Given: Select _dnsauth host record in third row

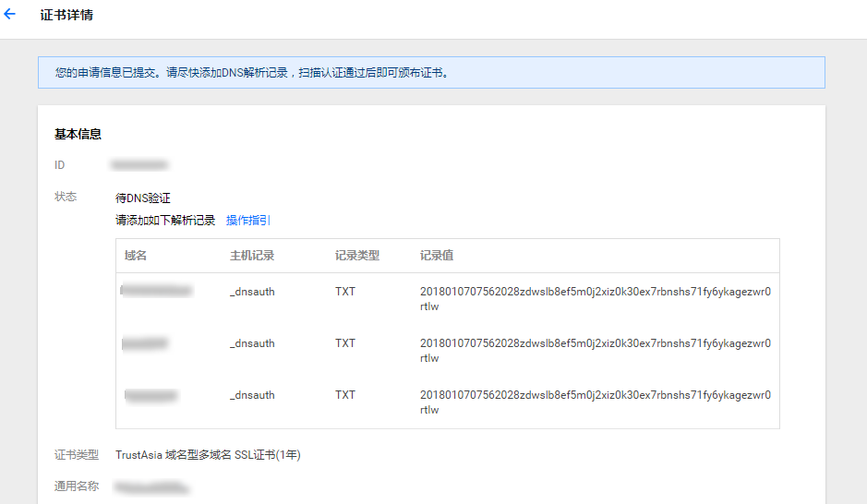Looking at the screenshot, I should (x=252, y=395).
